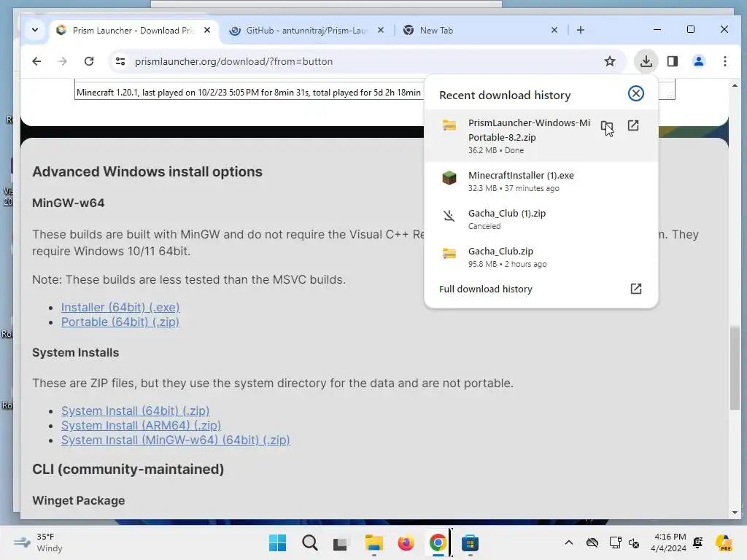Viewport: 747px width, 560px height.
Task: Go back to previous page
Action: pyautogui.click(x=36, y=61)
